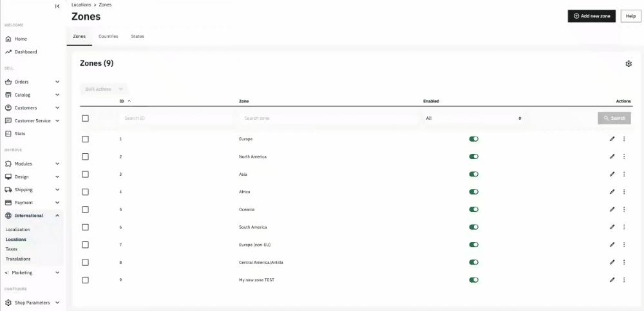The height and width of the screenshot is (311, 644).
Task: Open the Locations sidebar link
Action: point(16,239)
